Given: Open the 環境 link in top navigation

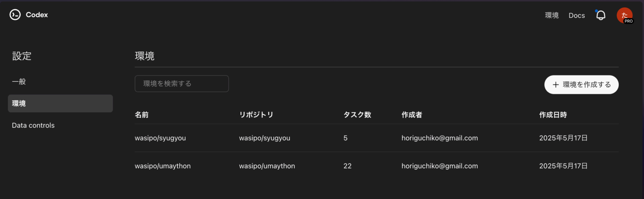Looking at the screenshot, I should [x=552, y=16].
